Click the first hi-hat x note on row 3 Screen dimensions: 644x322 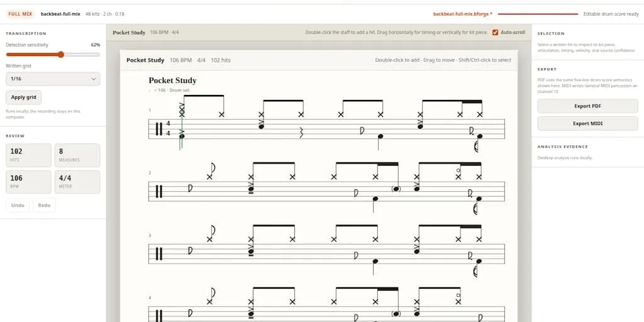(209, 240)
